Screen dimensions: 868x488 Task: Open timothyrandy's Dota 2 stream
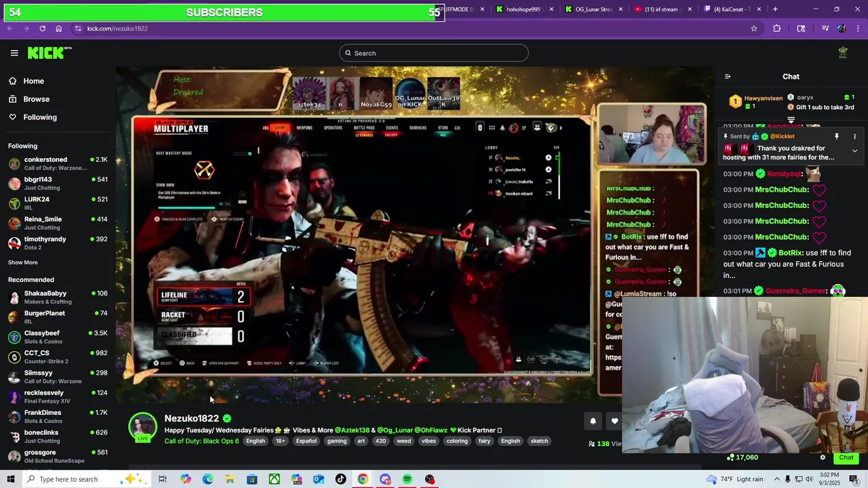tap(58, 243)
